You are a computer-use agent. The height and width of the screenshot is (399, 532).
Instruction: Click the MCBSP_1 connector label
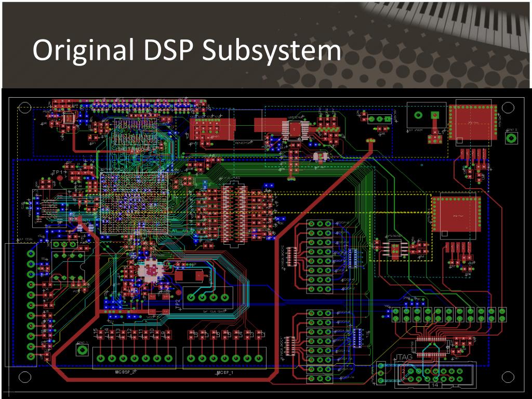[x=225, y=372]
